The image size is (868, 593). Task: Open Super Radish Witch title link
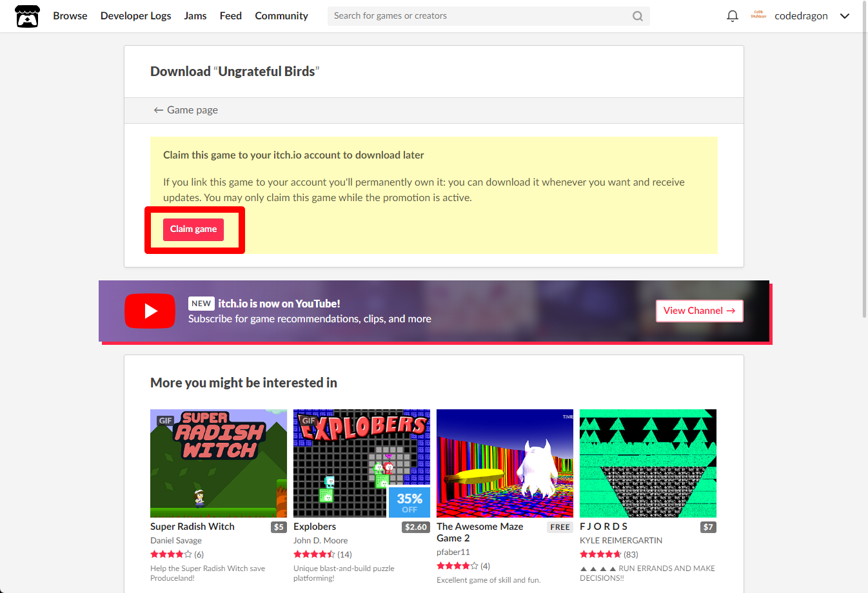click(192, 527)
